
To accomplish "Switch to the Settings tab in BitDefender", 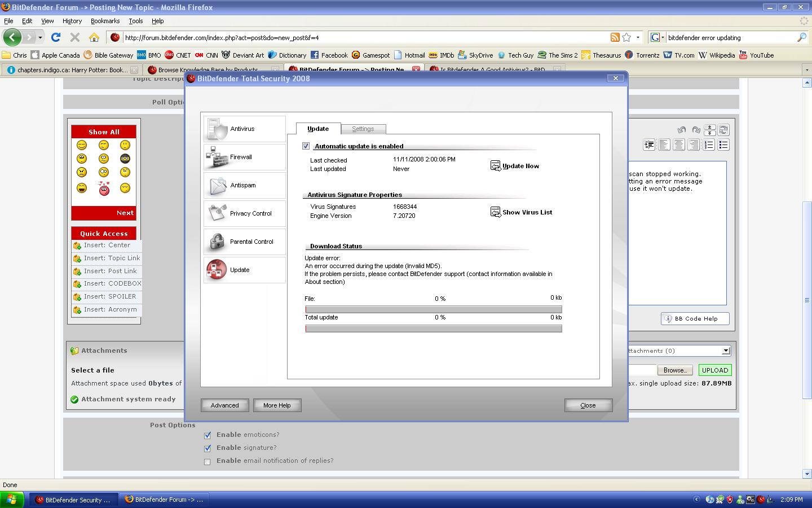I will 363,129.
